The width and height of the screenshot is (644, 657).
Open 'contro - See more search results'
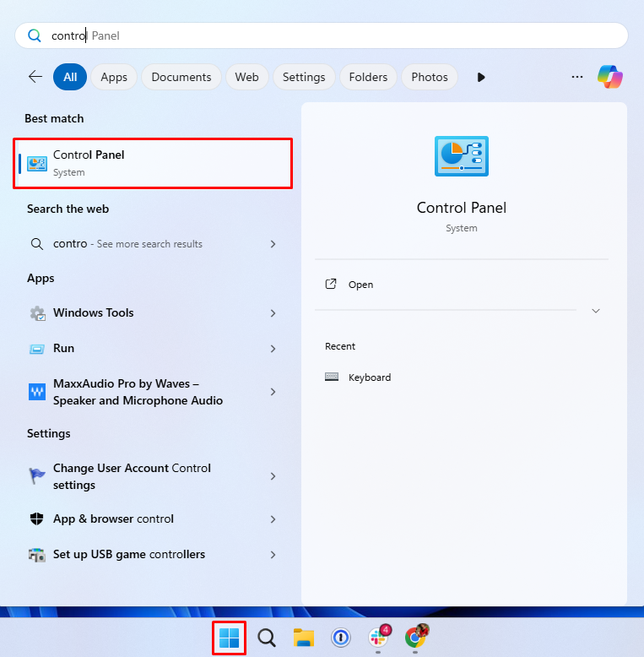click(153, 244)
